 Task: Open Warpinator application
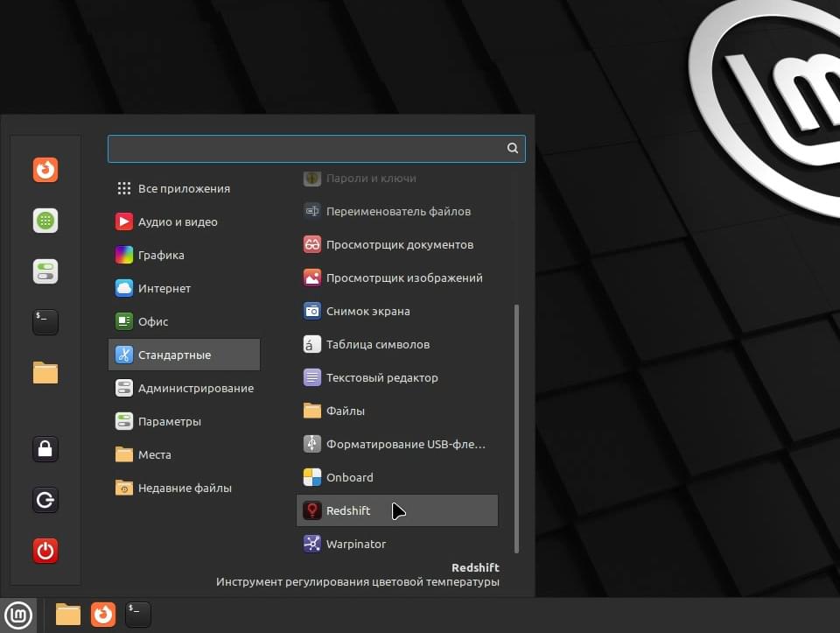click(x=397, y=544)
